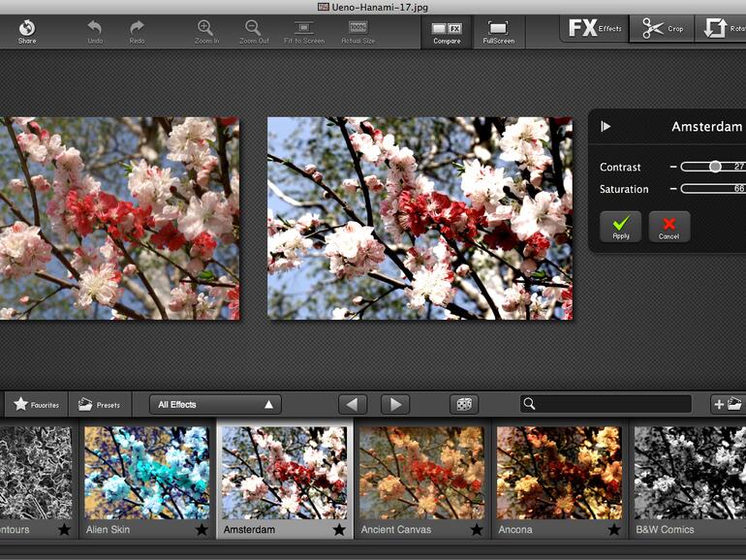Go to the next effects page
The width and height of the screenshot is (746, 560).
click(x=394, y=404)
